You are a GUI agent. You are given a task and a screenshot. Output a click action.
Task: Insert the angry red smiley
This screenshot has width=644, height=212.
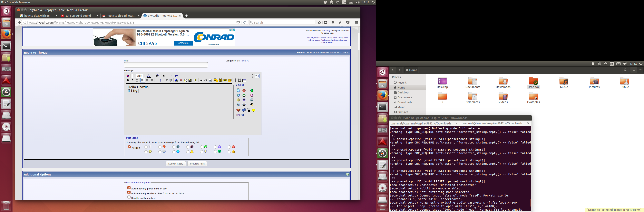pyautogui.click(x=244, y=90)
